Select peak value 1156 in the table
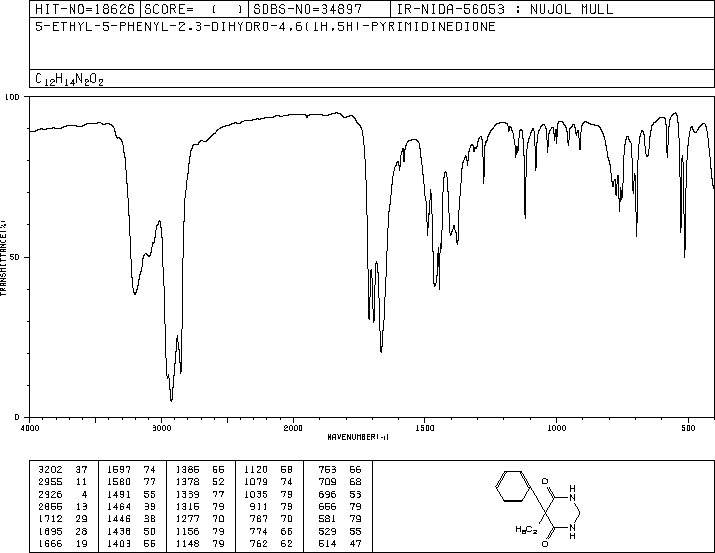 click(x=187, y=531)
